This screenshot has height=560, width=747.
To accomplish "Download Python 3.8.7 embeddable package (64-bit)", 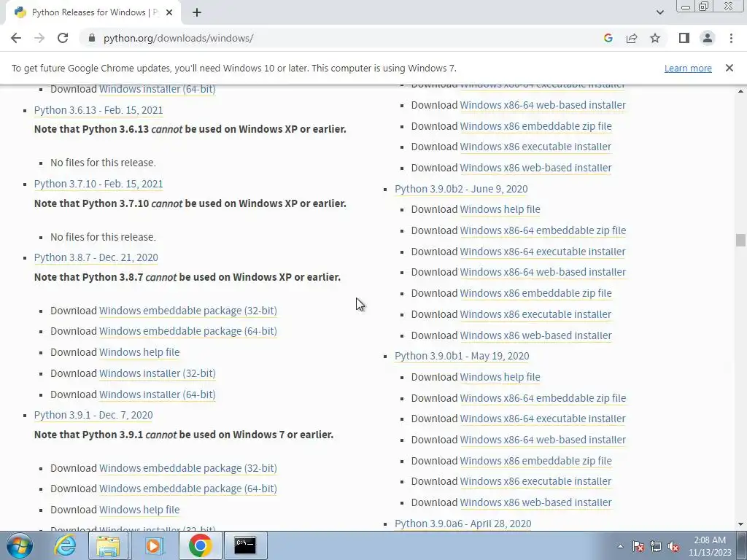I will (187, 331).
